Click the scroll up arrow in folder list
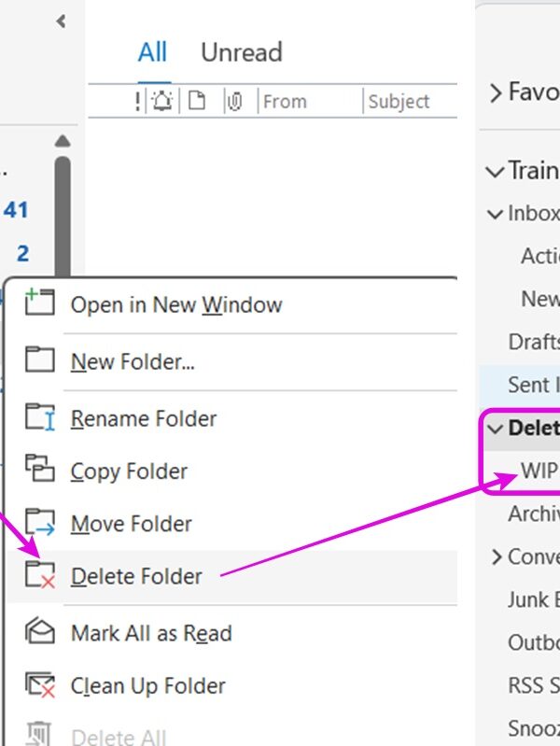 pos(63,141)
